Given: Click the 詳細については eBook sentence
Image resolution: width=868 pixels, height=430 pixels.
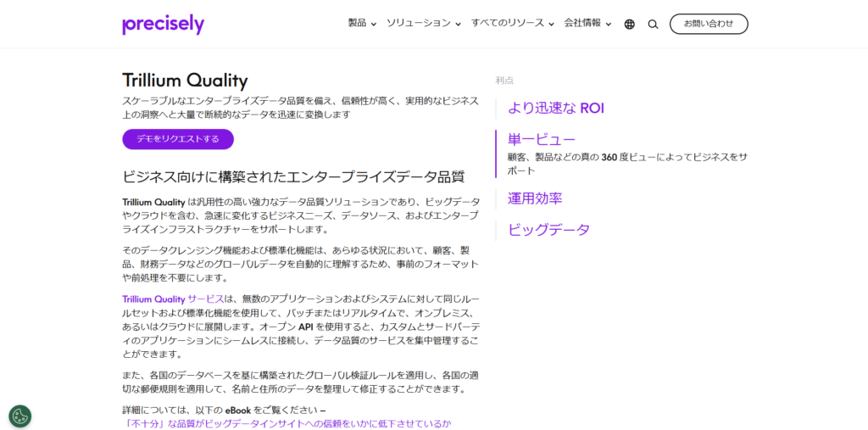Looking at the screenshot, I should (x=224, y=410).
